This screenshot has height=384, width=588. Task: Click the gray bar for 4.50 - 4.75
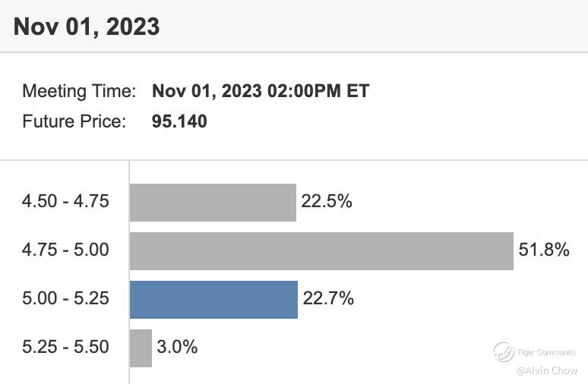point(213,202)
